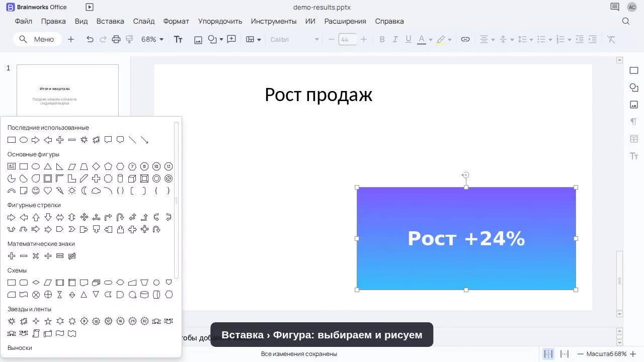Click the Redo arrow icon
The width and height of the screenshot is (644, 362).
(103, 39)
